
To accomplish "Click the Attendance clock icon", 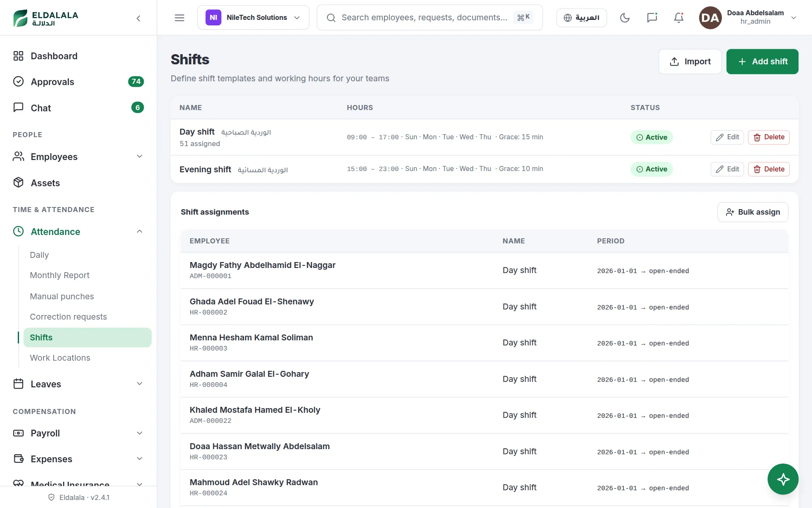I will (x=18, y=231).
